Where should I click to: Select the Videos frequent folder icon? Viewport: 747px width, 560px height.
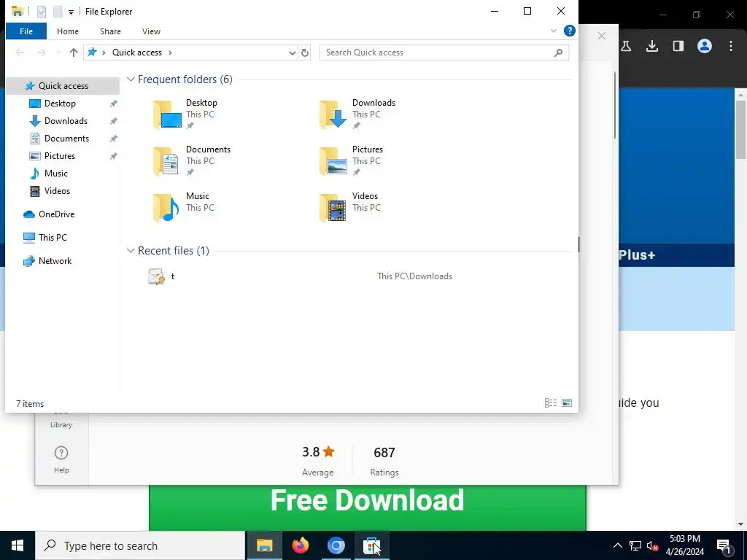tap(333, 208)
